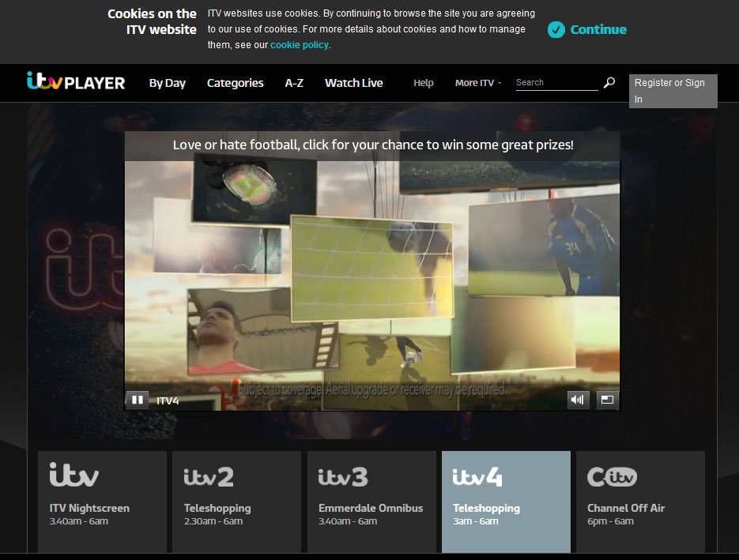The image size is (739, 560).
Task: Click the Emmerdale Omnibus title text
Action: pos(371,508)
